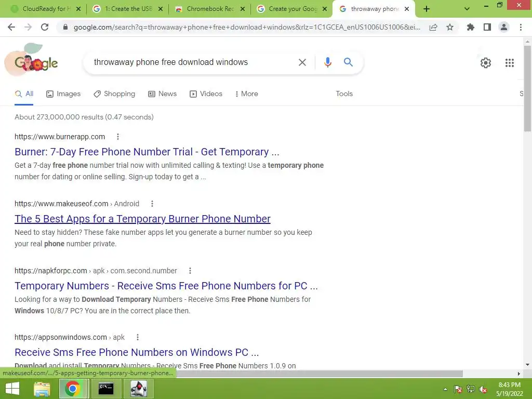The width and height of the screenshot is (532, 399).
Task: Reload the current page
Action: [45, 27]
